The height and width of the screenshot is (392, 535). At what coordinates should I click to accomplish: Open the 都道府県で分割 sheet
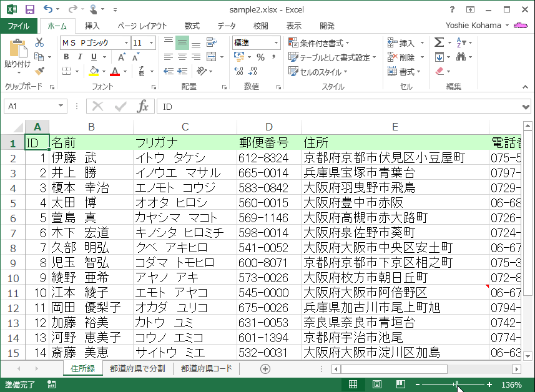137,368
